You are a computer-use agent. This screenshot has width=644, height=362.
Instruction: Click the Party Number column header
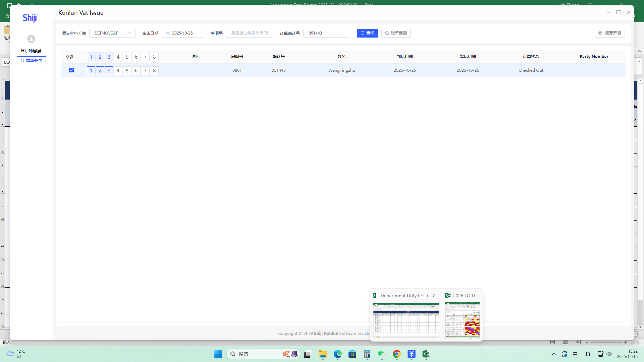594,57
